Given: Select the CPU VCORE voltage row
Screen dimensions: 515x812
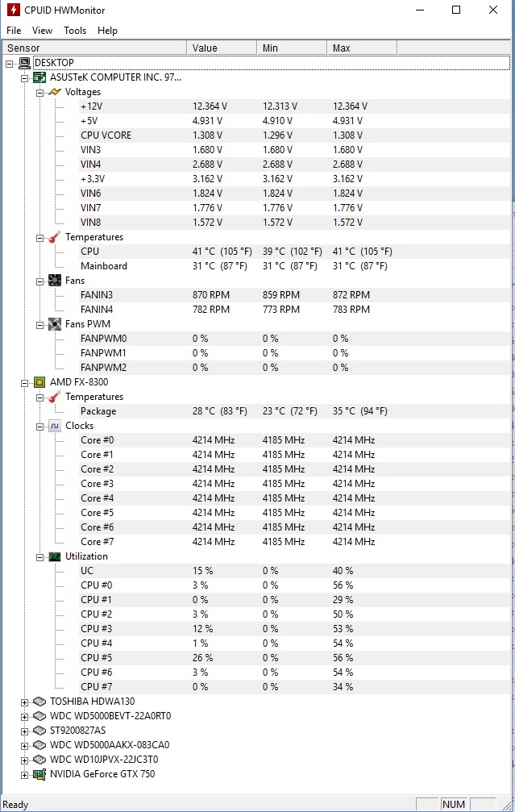Looking at the screenshot, I should tap(106, 135).
